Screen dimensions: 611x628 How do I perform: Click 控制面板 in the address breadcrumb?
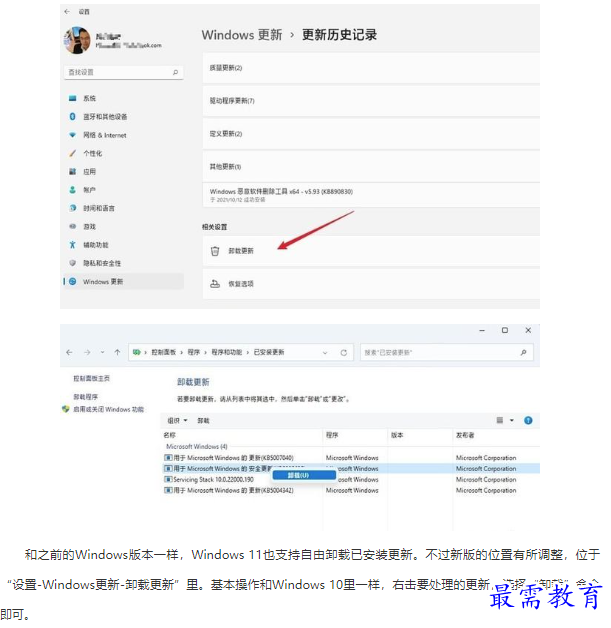tap(164, 352)
